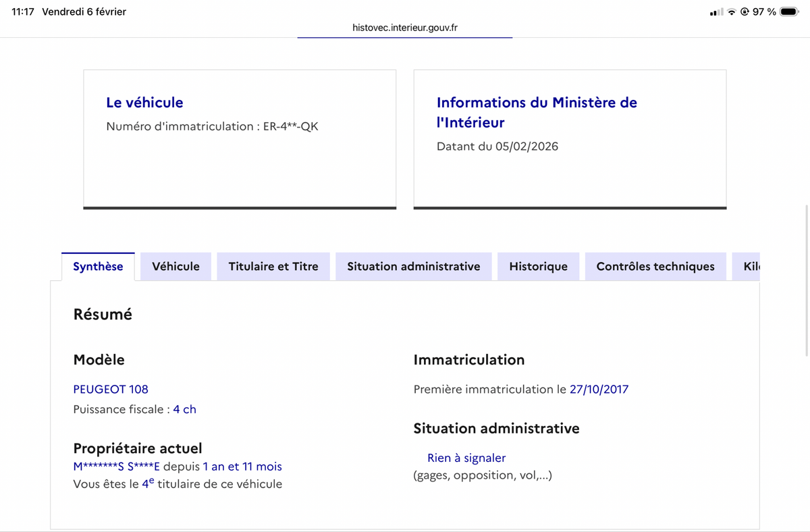Tap the histovec.interieur.gouv.fr address bar
Viewport: 810px width, 532px height.
click(x=405, y=28)
